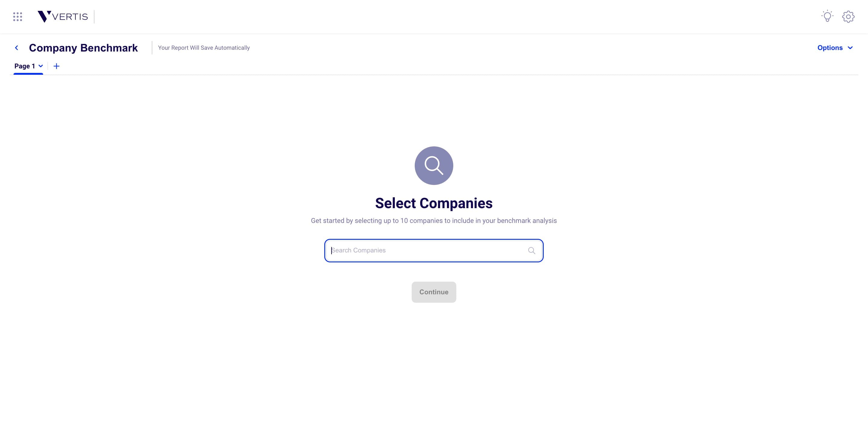This screenshot has width=868, height=444.
Task: Click the benchmark analysis description text
Action: pos(434,221)
